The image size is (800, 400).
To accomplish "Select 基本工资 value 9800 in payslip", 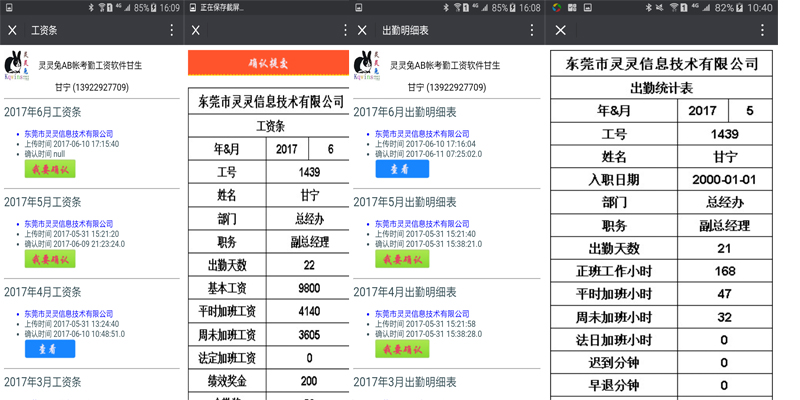I will click(308, 288).
